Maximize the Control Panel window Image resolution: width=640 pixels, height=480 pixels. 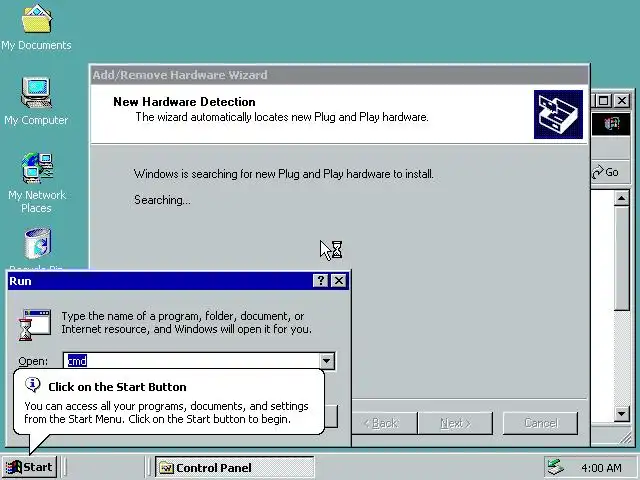[x=604, y=100]
